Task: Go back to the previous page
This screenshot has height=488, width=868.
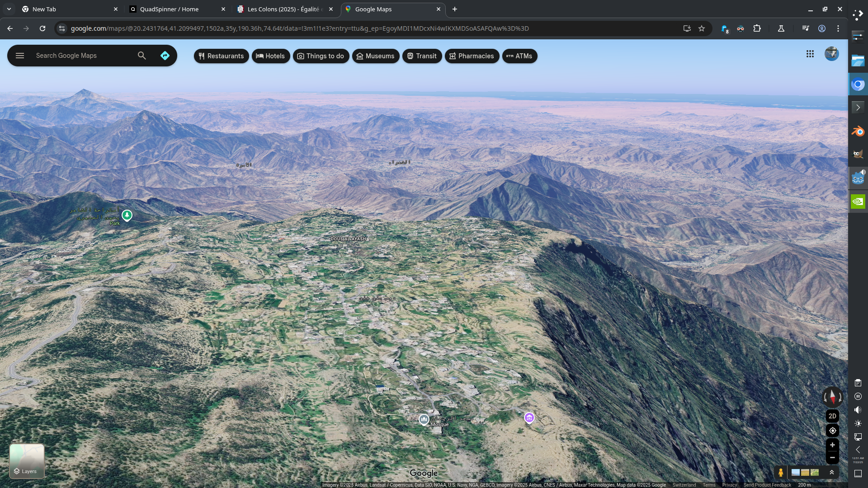Action: click(10, 28)
